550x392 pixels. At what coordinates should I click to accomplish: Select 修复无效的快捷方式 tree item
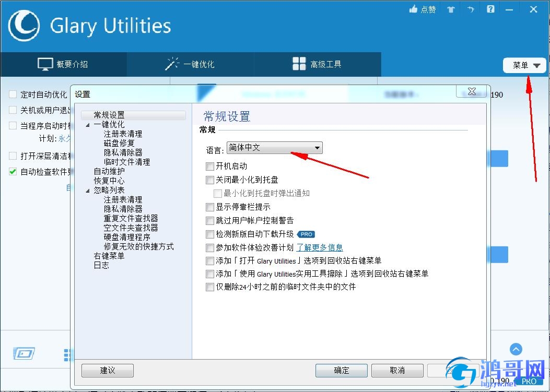(138, 246)
